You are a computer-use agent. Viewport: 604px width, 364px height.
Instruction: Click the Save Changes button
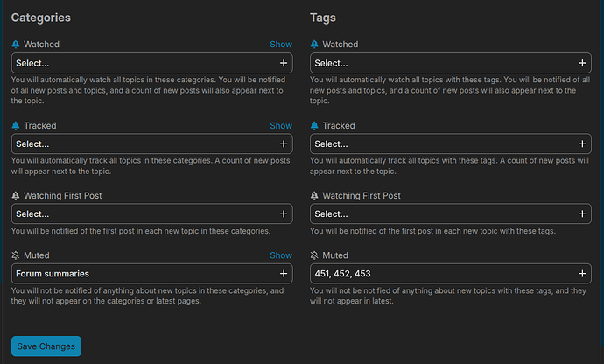click(x=46, y=346)
